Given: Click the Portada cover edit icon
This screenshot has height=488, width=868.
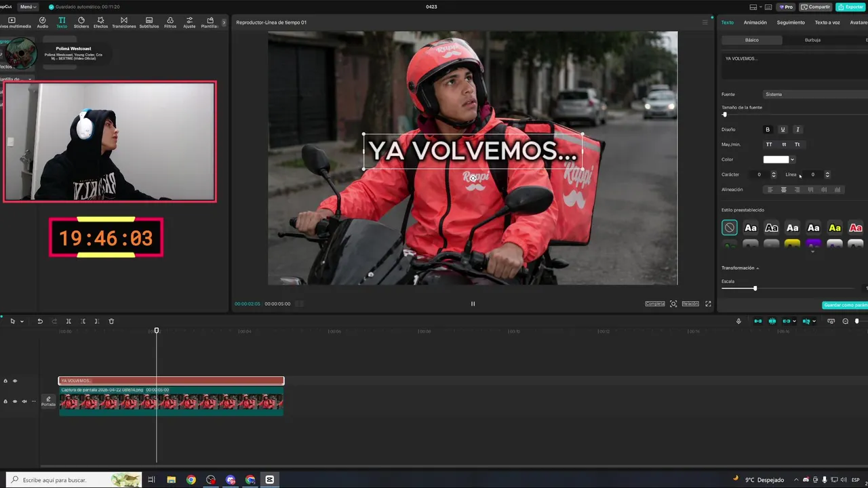Looking at the screenshot, I should click(48, 401).
